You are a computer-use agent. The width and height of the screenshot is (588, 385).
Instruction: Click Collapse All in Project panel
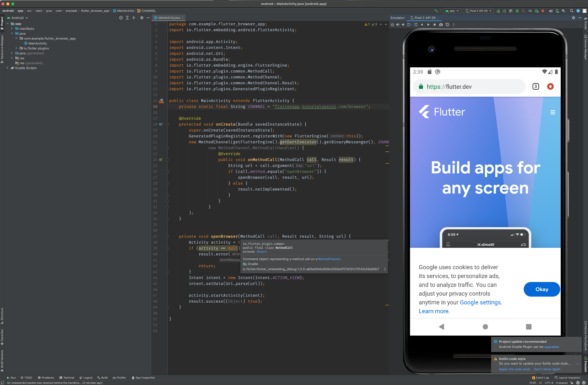click(x=134, y=18)
